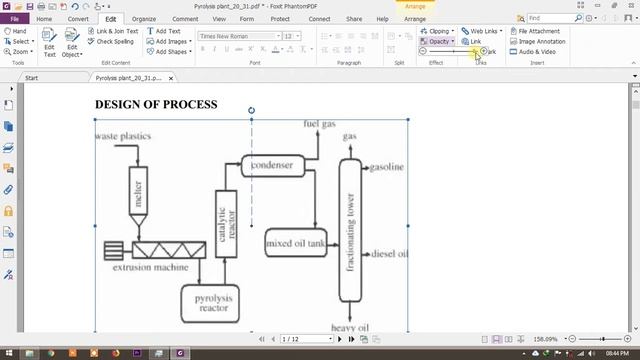
Task: Select continuous page view mode
Action: tap(496, 339)
